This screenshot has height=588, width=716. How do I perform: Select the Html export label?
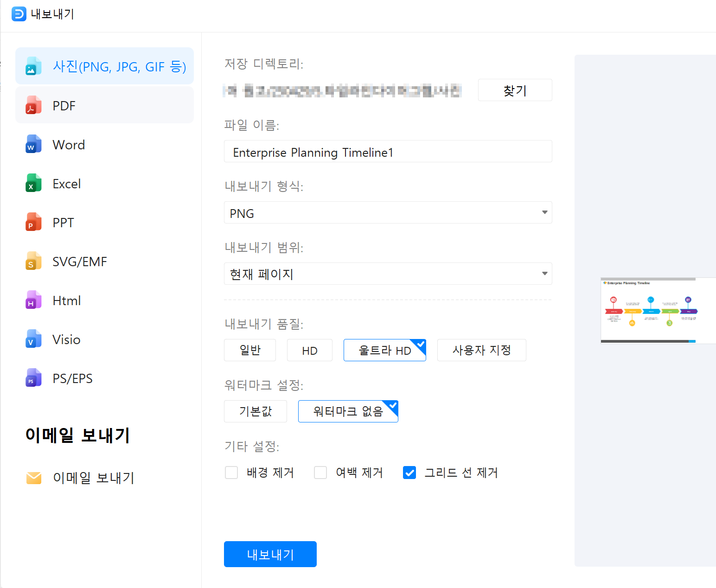(67, 300)
